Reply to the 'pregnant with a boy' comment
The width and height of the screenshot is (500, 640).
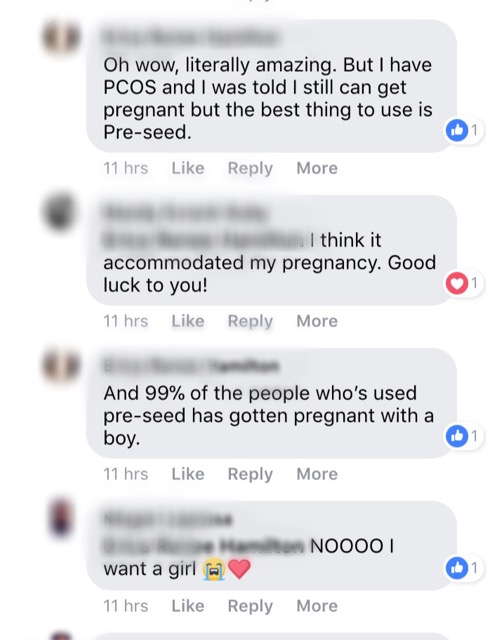[x=250, y=474]
